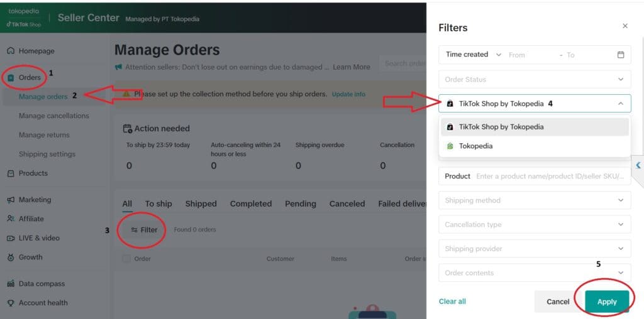Viewport: 644px width, 319px height.
Task: Click the Account health shield icon
Action: [11, 303]
